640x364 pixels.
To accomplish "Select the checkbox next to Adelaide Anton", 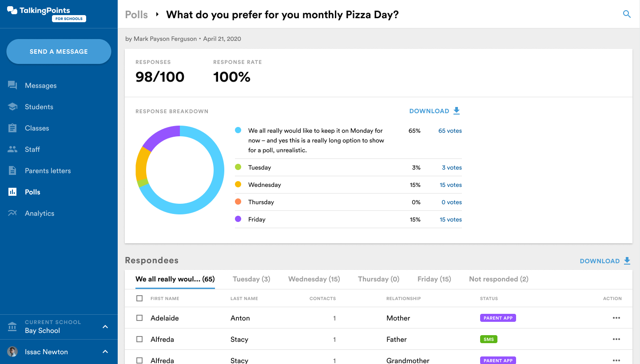I will [139, 318].
